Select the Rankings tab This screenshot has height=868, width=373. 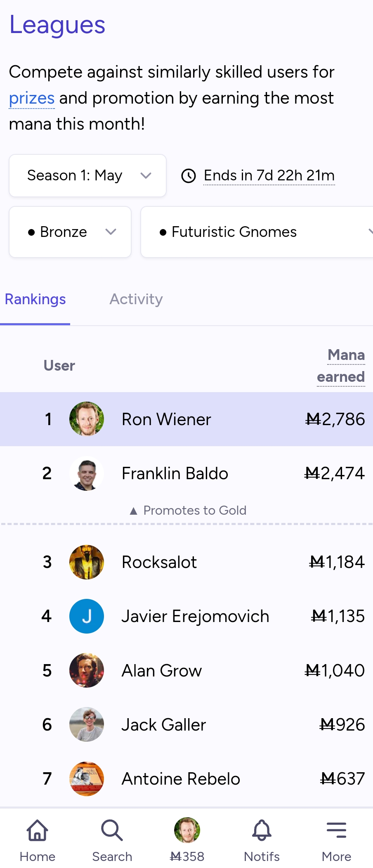click(x=35, y=299)
